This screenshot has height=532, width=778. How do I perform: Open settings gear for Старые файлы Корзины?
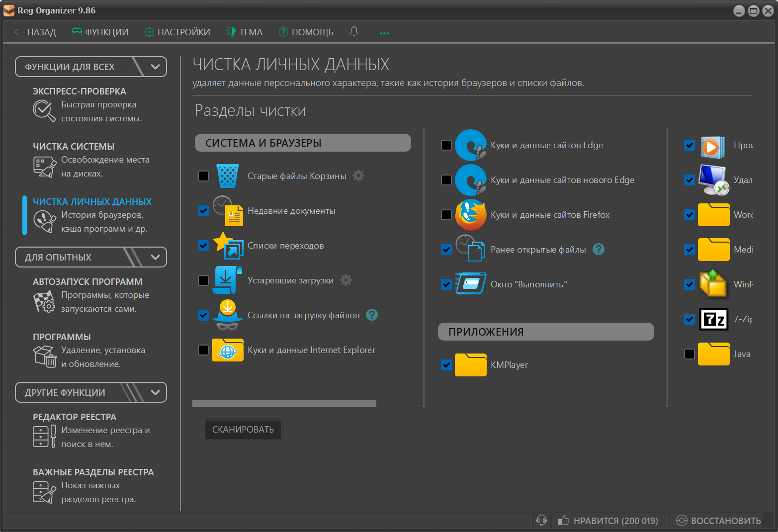358,176
